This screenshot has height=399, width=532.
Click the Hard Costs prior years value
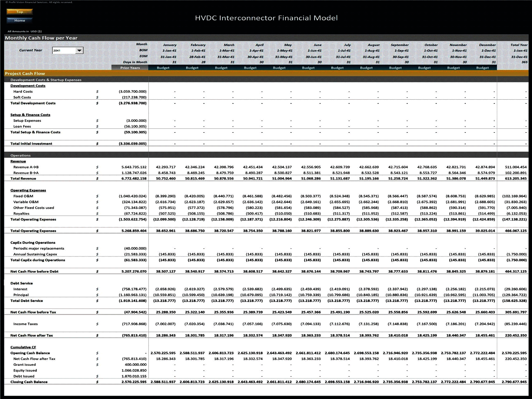coord(132,91)
